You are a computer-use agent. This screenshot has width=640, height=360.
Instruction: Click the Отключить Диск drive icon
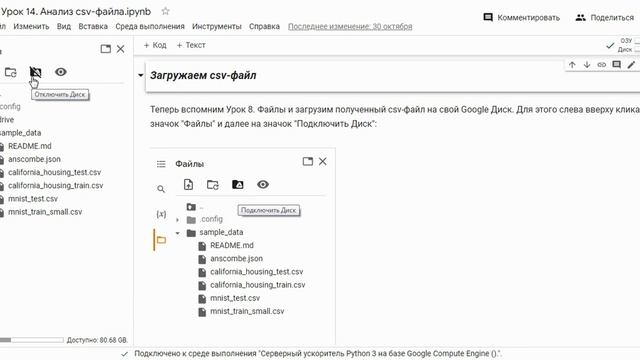coord(36,72)
